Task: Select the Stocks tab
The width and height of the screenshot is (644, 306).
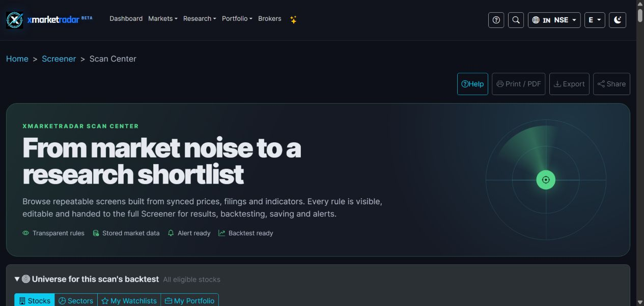Action: click(x=35, y=300)
